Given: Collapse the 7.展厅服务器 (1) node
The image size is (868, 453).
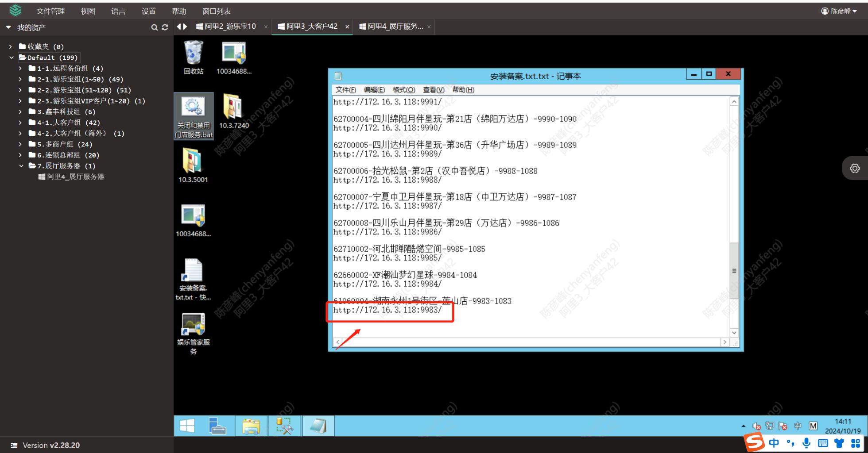Looking at the screenshot, I should pos(21,166).
